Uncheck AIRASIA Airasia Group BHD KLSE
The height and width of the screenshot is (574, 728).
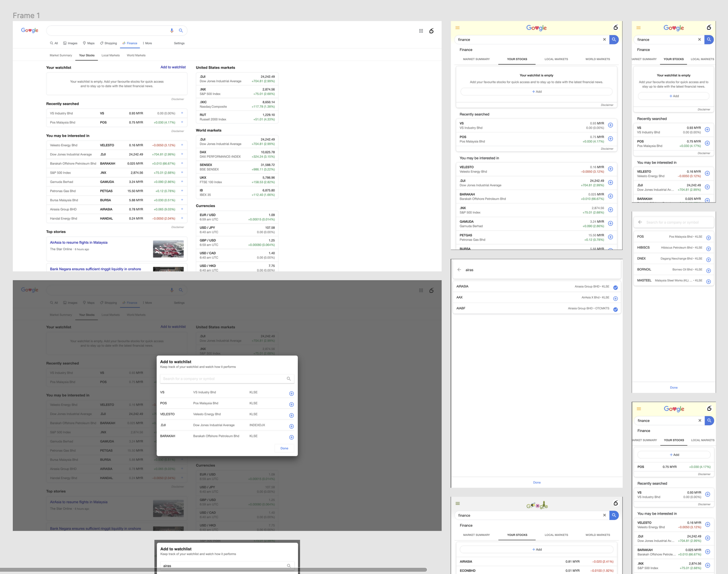click(x=615, y=288)
